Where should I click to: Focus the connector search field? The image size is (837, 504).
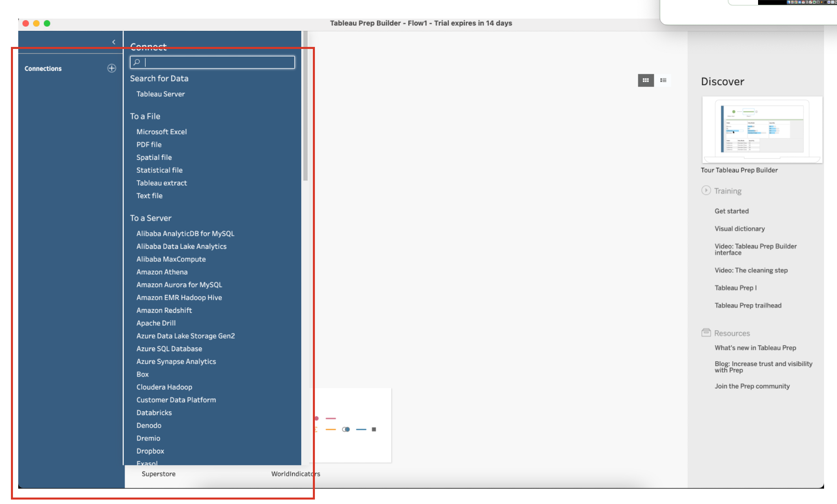pos(212,62)
